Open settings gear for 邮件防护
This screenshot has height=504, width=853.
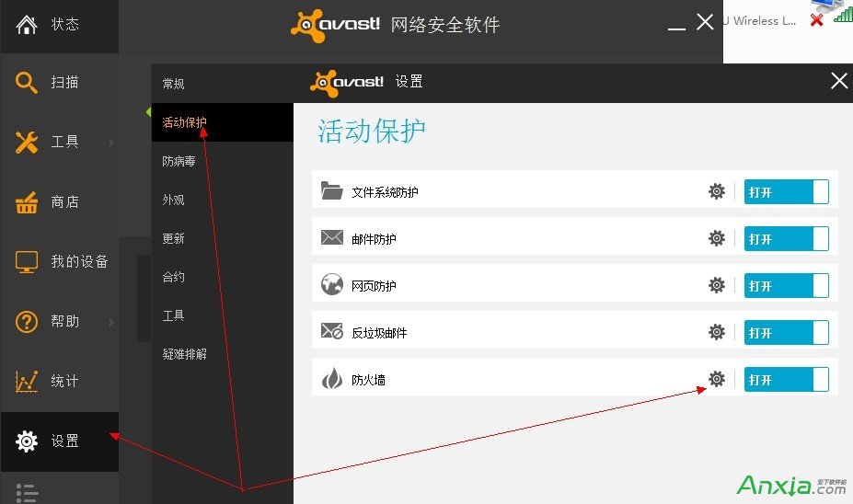717,238
